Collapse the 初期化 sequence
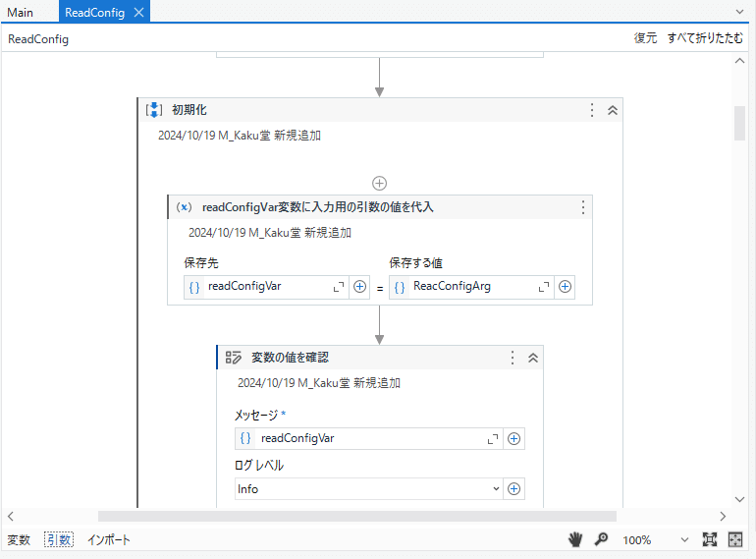This screenshot has height=559, width=756. [613, 110]
